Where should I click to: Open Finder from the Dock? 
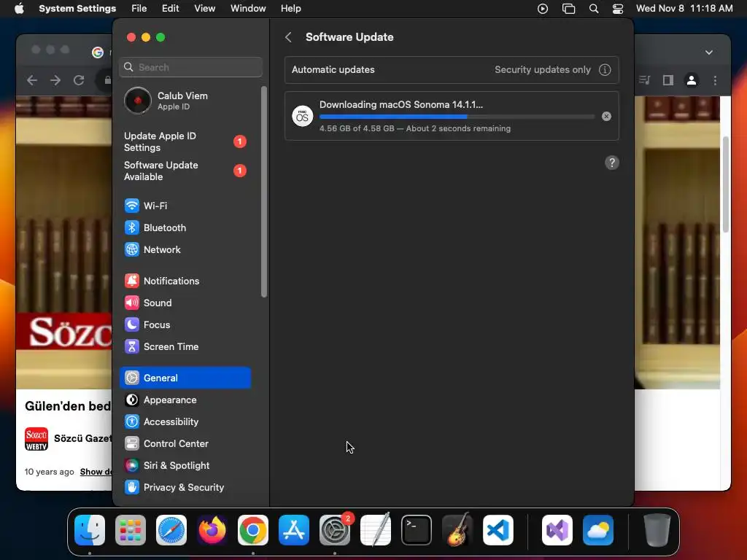[x=90, y=530]
